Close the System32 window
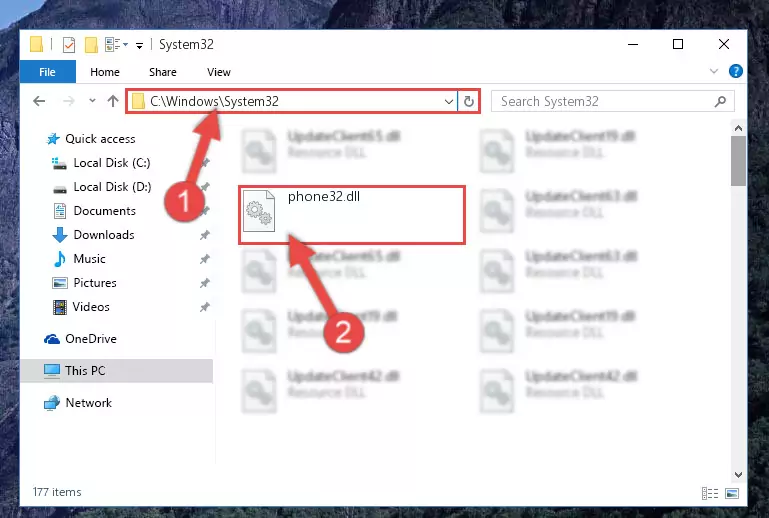Viewport: 769px width, 518px height. click(723, 45)
